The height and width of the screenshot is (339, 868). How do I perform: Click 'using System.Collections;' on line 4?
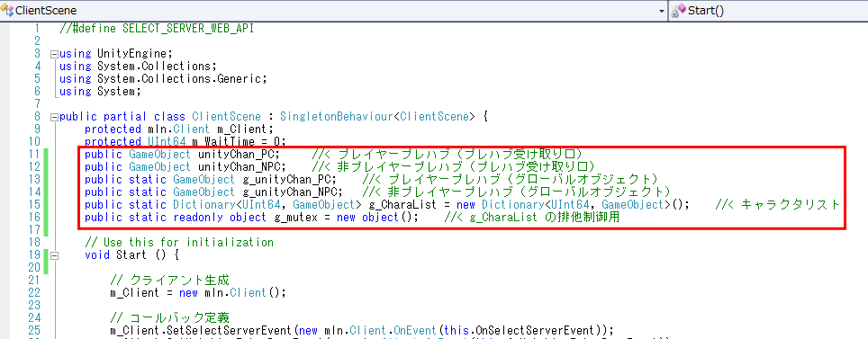coord(138,67)
